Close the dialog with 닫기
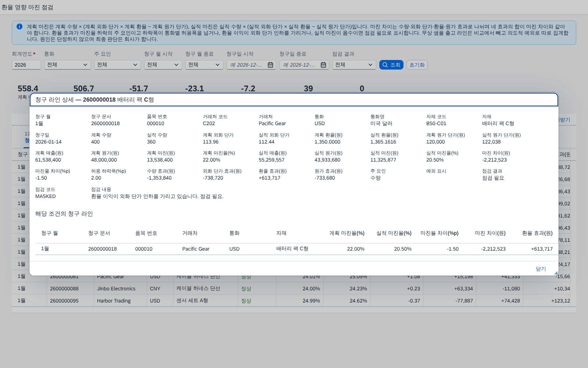588x368 pixels. [x=541, y=269]
